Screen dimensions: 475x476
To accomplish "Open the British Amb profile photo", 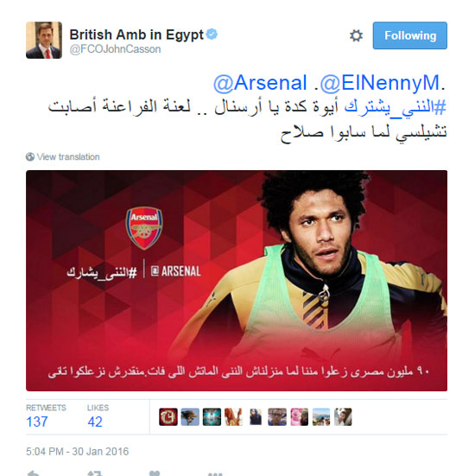I will [44, 40].
